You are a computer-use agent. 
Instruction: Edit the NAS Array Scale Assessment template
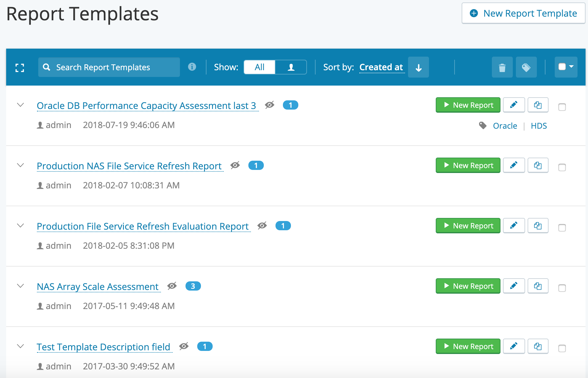514,286
